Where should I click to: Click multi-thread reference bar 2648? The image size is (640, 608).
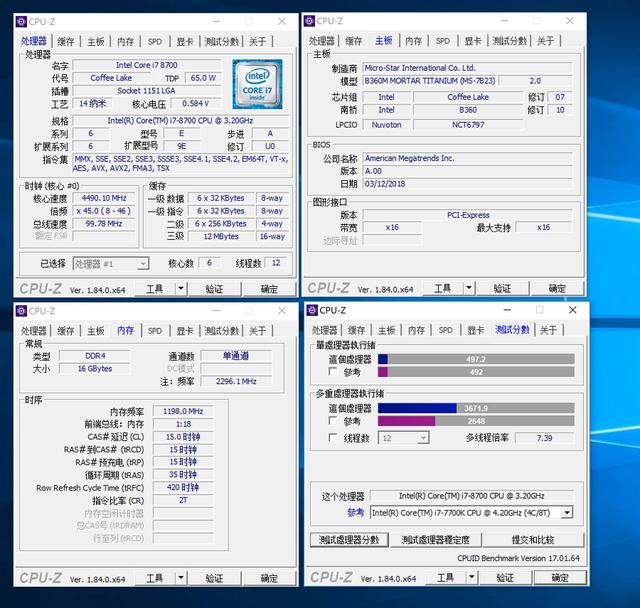(476, 421)
